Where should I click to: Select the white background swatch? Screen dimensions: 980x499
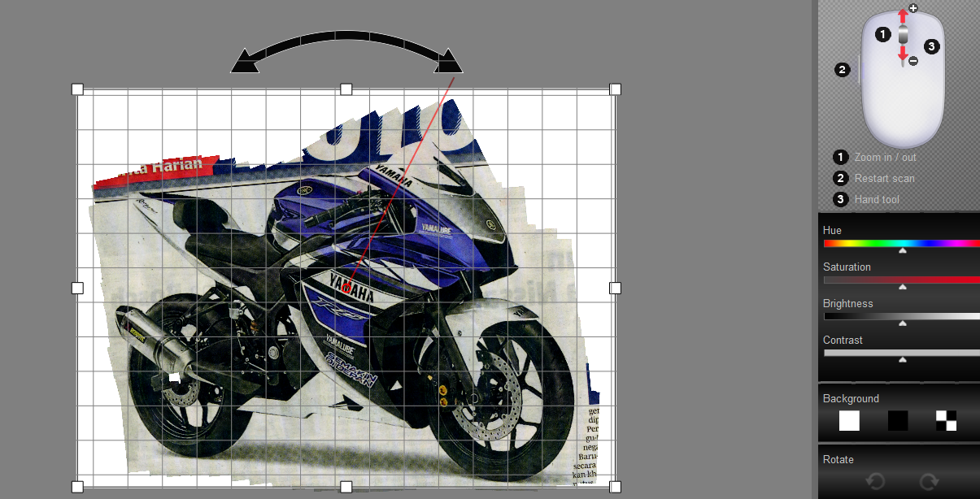click(849, 420)
